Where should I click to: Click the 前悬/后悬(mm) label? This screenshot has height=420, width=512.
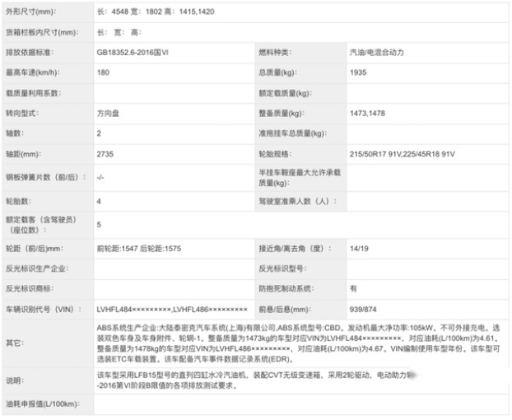pyautogui.click(x=285, y=310)
